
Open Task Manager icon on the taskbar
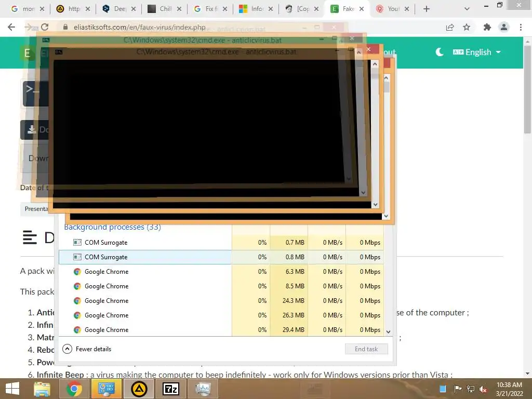[x=203, y=389]
